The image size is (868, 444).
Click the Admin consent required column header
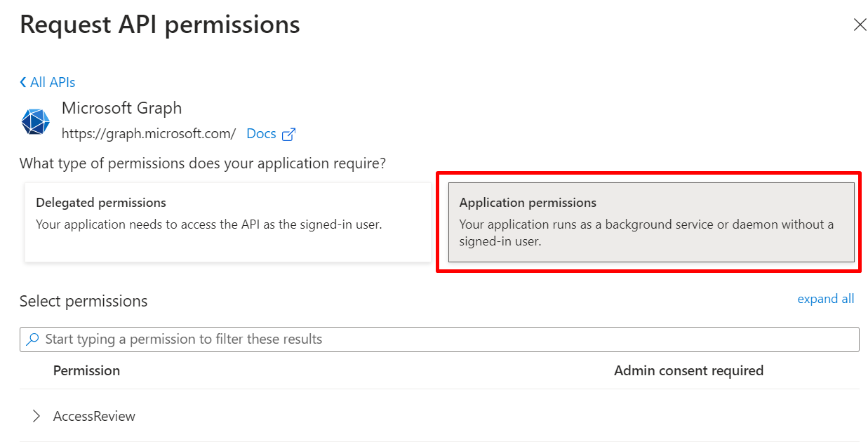[x=688, y=370]
